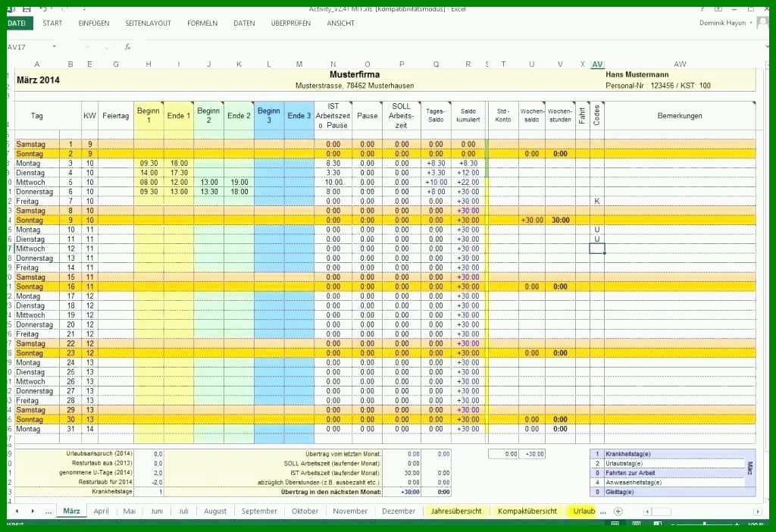Open the Mai sheet tab
The width and height of the screenshot is (776, 532).
tap(129, 512)
